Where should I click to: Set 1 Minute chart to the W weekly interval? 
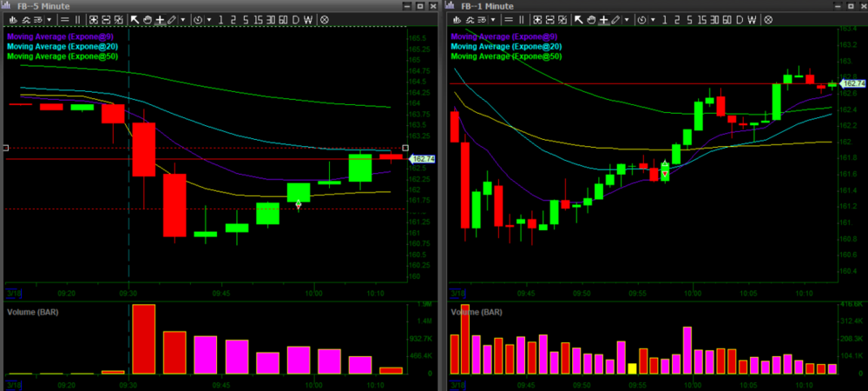[x=753, y=19]
